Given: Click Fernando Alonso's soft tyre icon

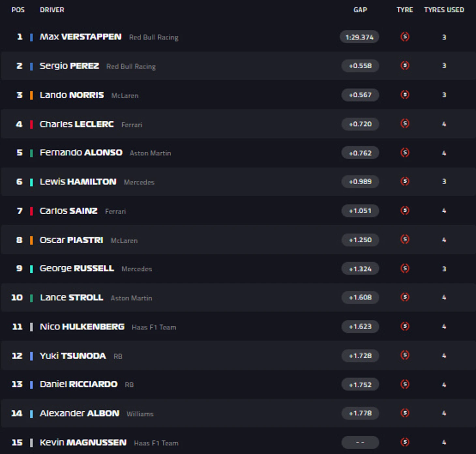Looking at the screenshot, I should tap(405, 153).
